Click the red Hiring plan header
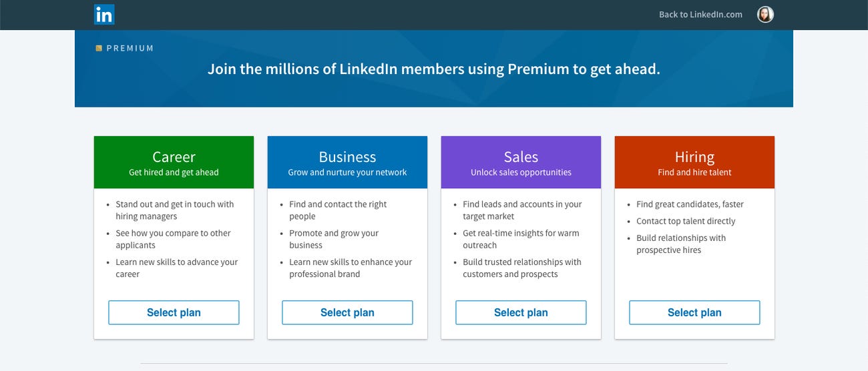The height and width of the screenshot is (371, 868). click(x=694, y=163)
